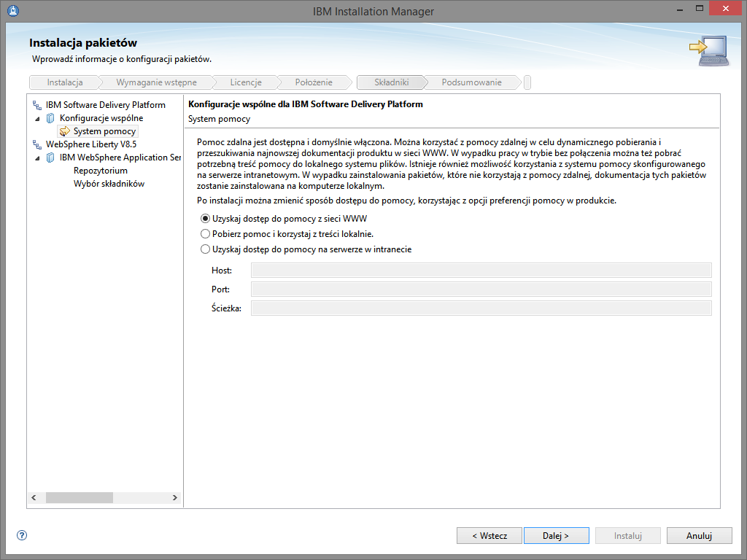The height and width of the screenshot is (560, 747).
Task: Go to the Instalacja wizard step
Action: pyautogui.click(x=65, y=82)
